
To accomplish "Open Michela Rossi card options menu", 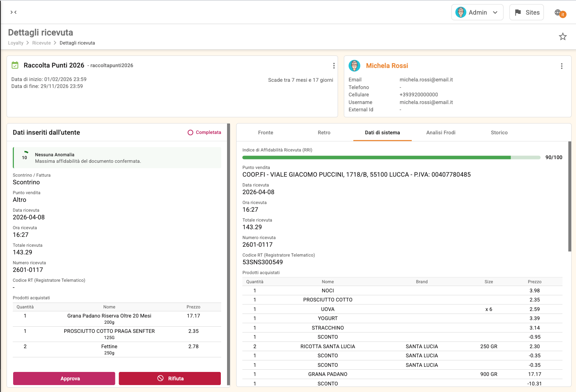I will point(561,66).
